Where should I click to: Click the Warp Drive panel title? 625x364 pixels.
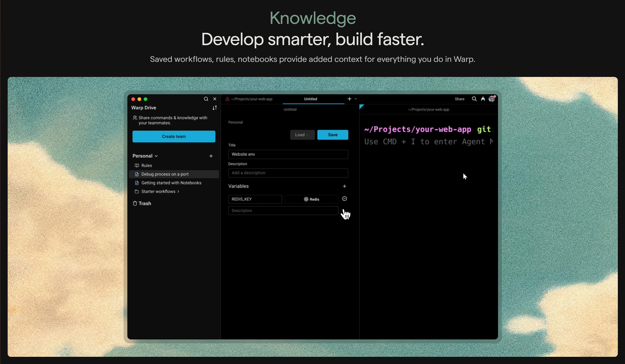coord(144,108)
